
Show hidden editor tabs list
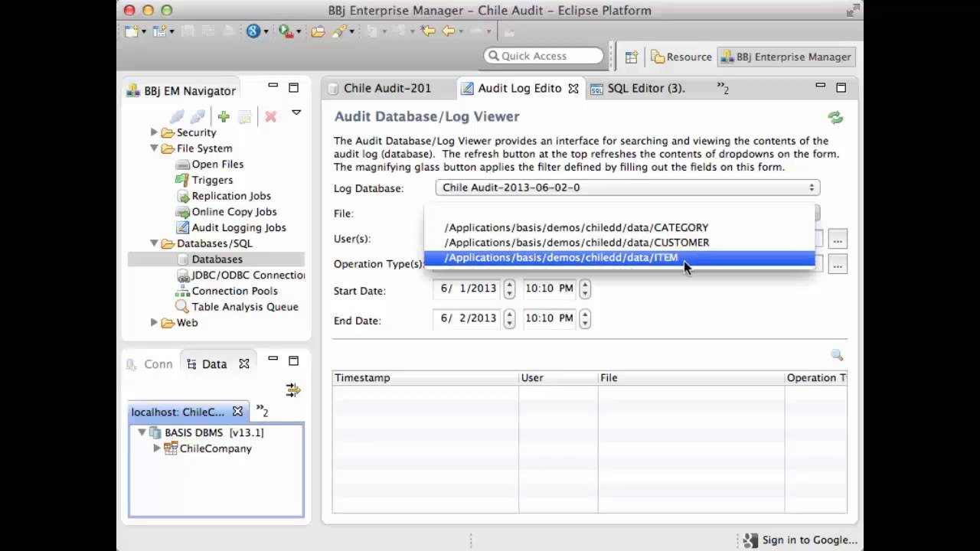tap(723, 89)
